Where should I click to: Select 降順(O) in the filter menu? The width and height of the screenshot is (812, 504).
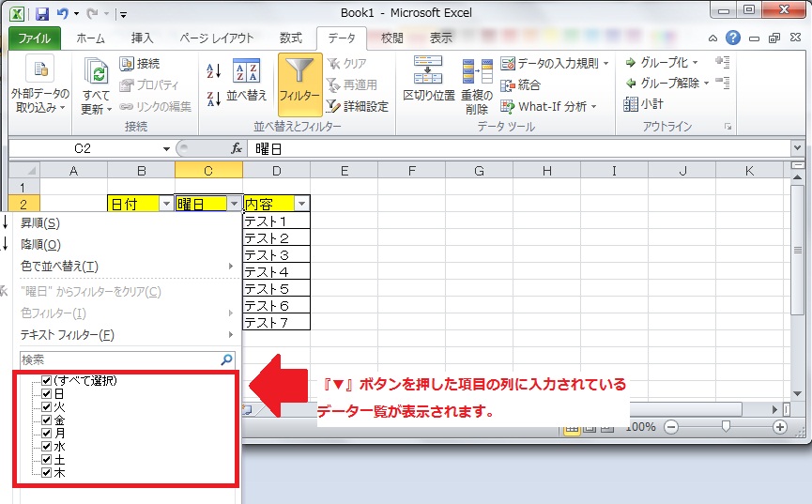[127, 244]
